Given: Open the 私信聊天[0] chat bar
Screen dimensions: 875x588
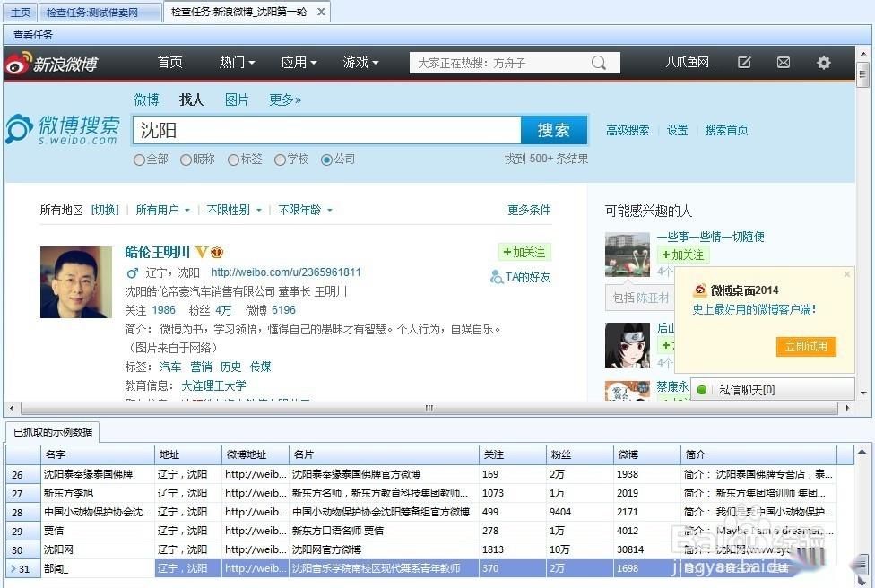Looking at the screenshot, I should [x=772, y=390].
